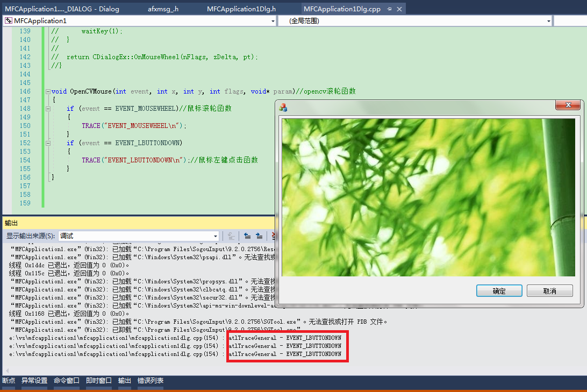Screen dimensions: 587x392
Task: Go to previous message in the output toolbar
Action: 248,236
